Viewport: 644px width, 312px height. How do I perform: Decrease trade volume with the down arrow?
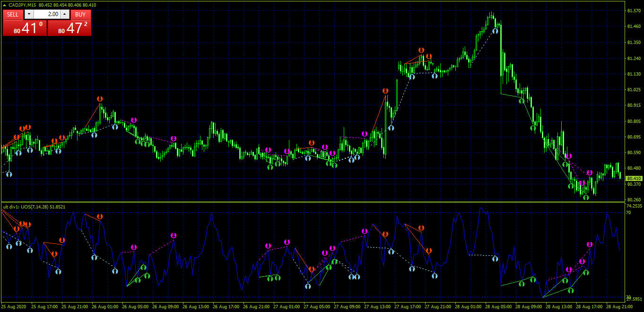point(29,14)
